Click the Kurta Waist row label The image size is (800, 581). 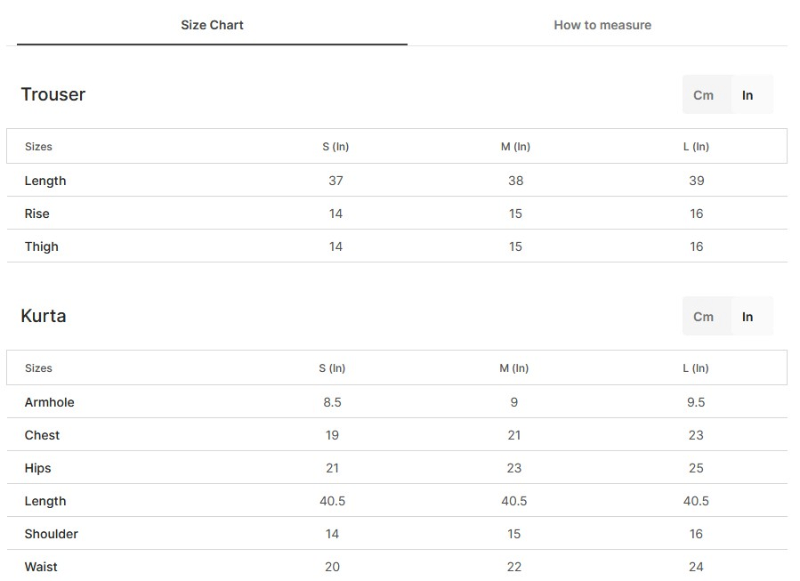pyautogui.click(x=41, y=567)
